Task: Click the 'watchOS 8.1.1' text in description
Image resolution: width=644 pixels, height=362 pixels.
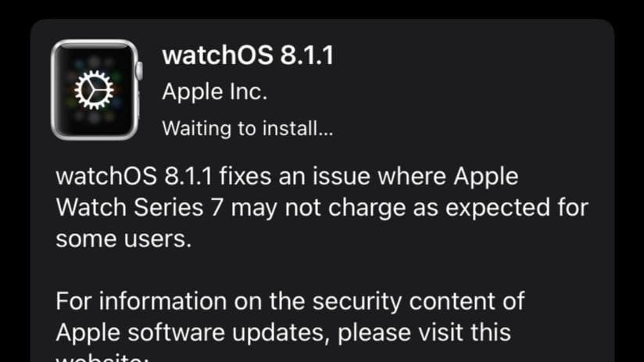Action: [x=134, y=177]
